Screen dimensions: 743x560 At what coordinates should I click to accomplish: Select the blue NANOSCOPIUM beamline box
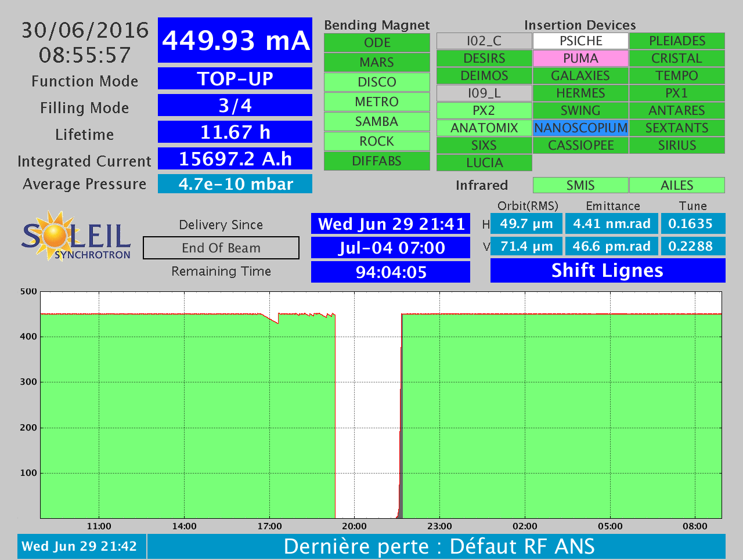click(x=580, y=128)
